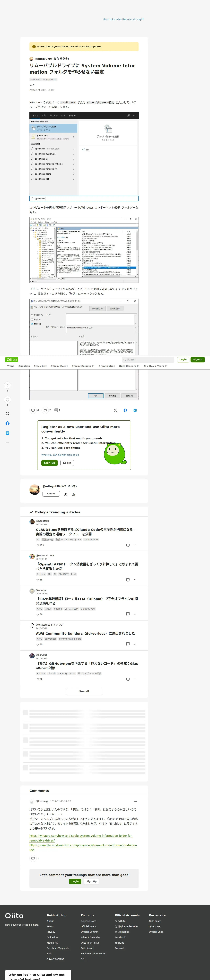Open the serverless tag on AWS article

[x=50, y=639]
